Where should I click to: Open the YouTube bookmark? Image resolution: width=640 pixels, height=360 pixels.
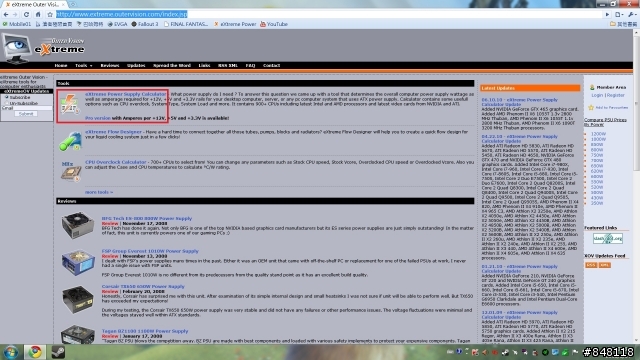(274, 24)
